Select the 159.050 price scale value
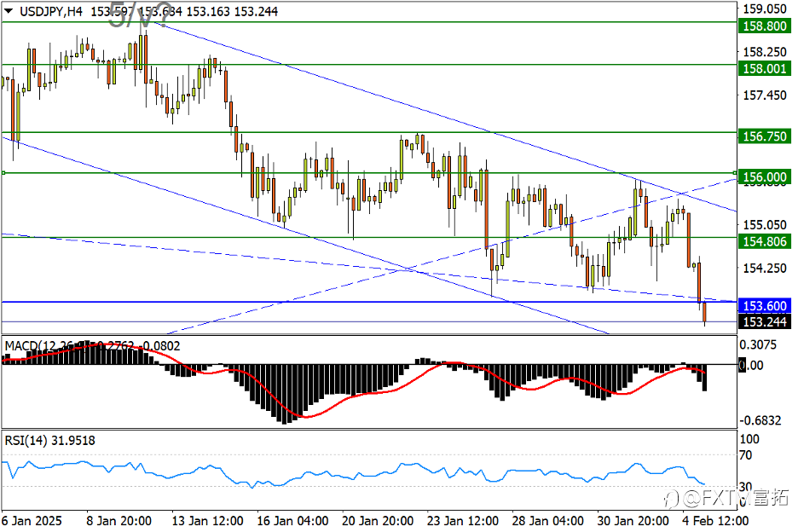The height and width of the screenshot is (532, 798). [765, 9]
